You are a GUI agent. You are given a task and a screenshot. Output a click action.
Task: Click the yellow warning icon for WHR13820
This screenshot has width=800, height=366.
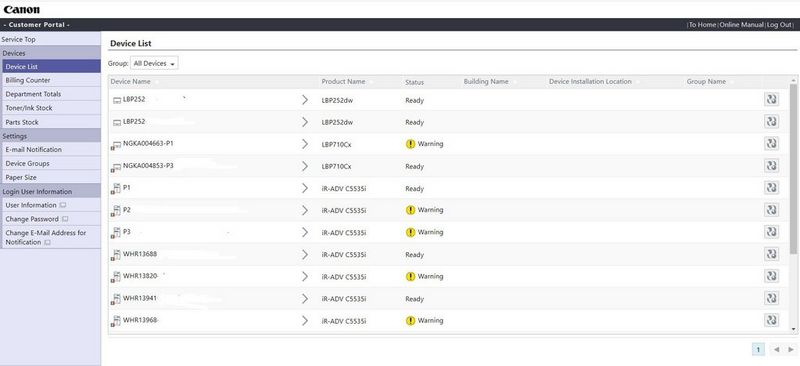click(410, 276)
